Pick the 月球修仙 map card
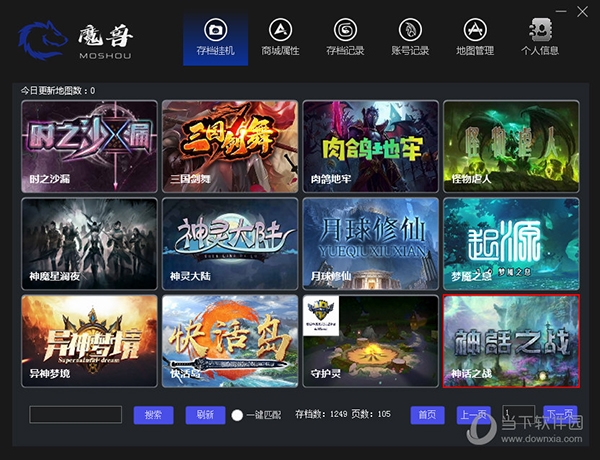This screenshot has height=460, width=600. click(370, 244)
